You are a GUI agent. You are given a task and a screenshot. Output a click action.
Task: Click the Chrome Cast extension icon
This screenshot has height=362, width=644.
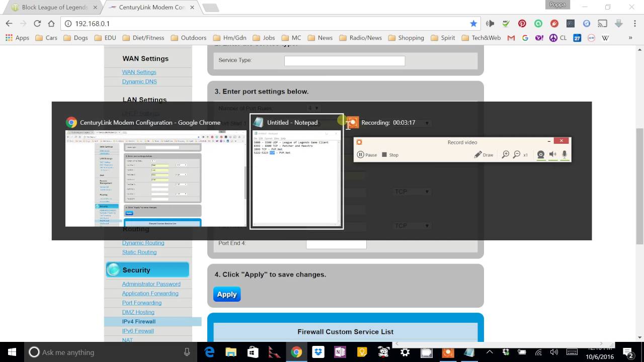click(x=602, y=24)
